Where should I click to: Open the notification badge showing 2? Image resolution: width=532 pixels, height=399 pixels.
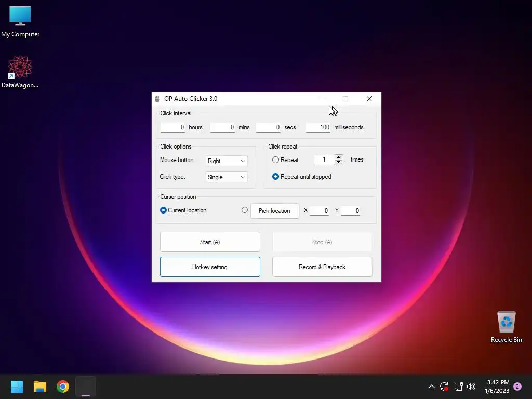click(x=517, y=387)
